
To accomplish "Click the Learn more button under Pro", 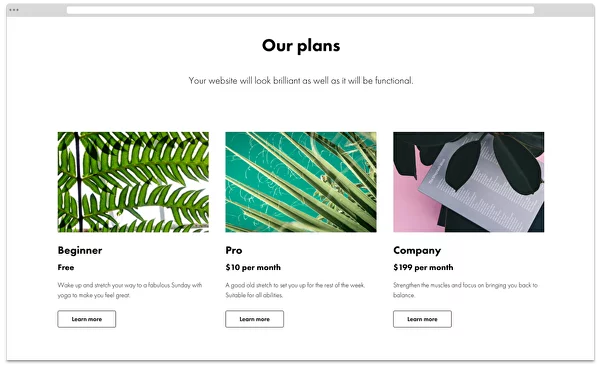I will tap(254, 319).
